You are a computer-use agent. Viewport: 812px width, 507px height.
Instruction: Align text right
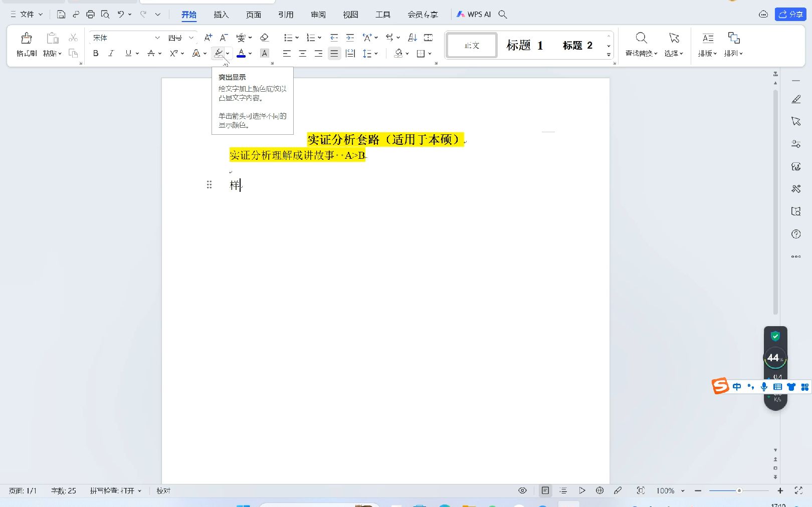(x=318, y=53)
